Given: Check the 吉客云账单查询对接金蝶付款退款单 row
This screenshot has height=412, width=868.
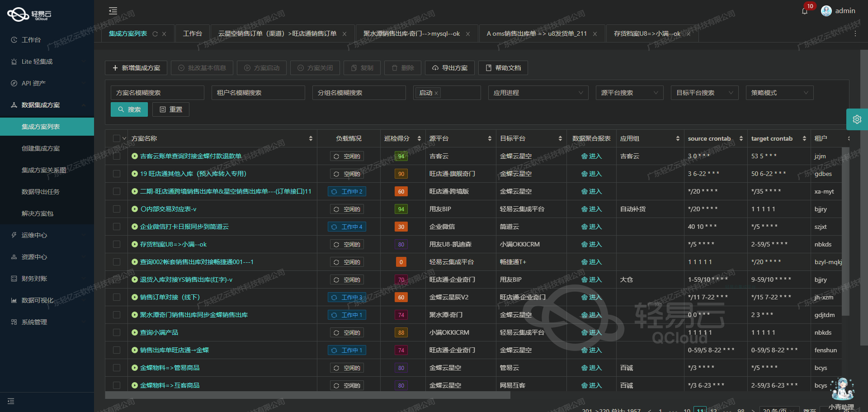Looking at the screenshot, I should (x=117, y=156).
